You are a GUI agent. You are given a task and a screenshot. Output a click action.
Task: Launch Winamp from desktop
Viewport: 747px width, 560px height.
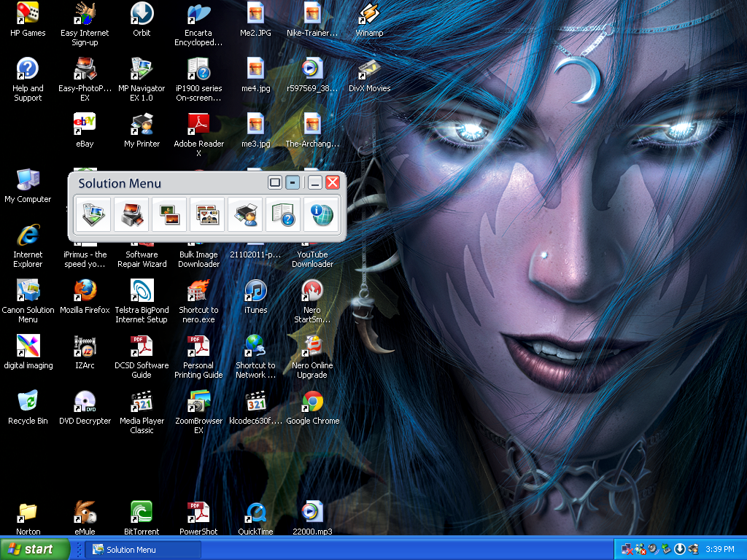[x=370, y=19]
